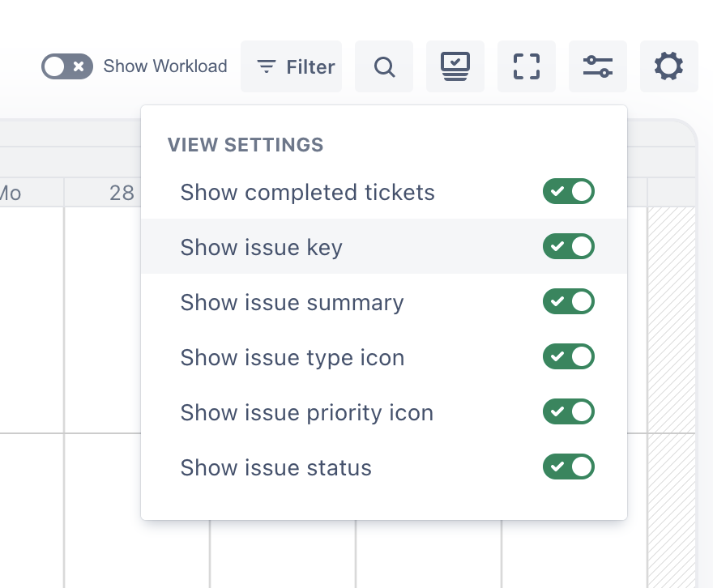This screenshot has width=713, height=588.
Task: Switch off Show issue summary
Action: [x=569, y=301]
